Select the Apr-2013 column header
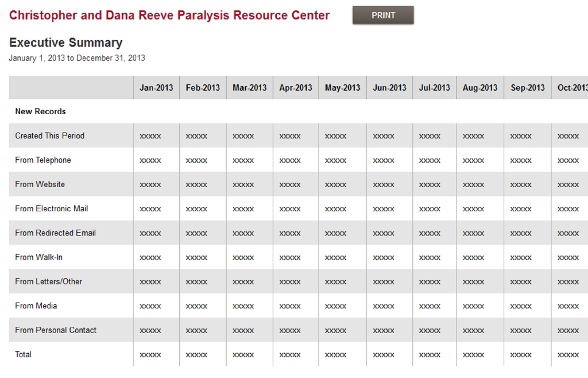588x378 pixels. (x=296, y=88)
